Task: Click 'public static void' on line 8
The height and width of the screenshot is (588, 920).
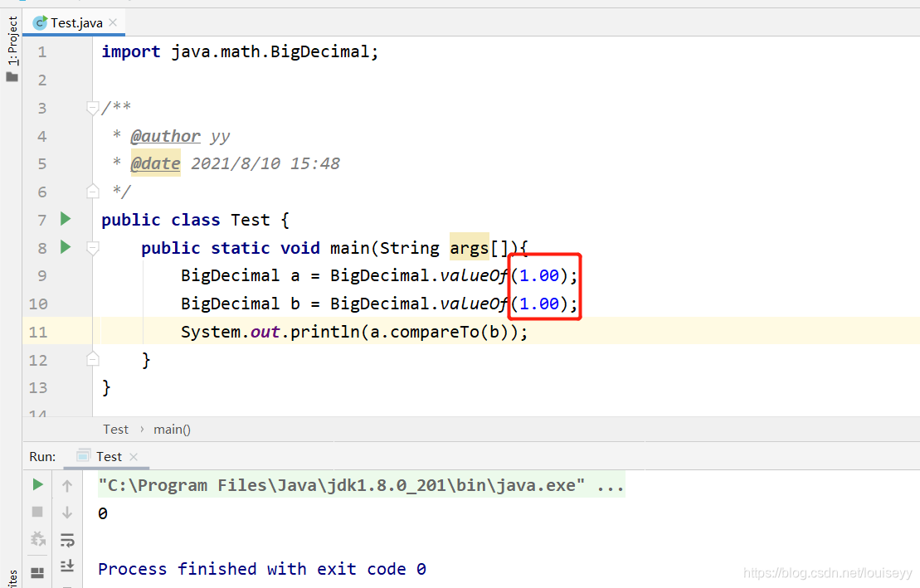Action: (231, 248)
